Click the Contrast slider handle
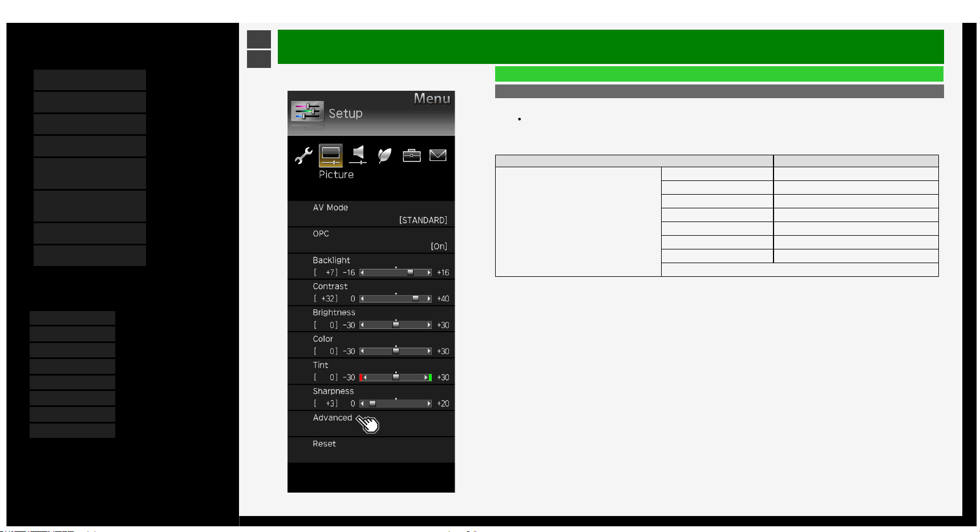The image size is (980, 532). pyautogui.click(x=415, y=299)
